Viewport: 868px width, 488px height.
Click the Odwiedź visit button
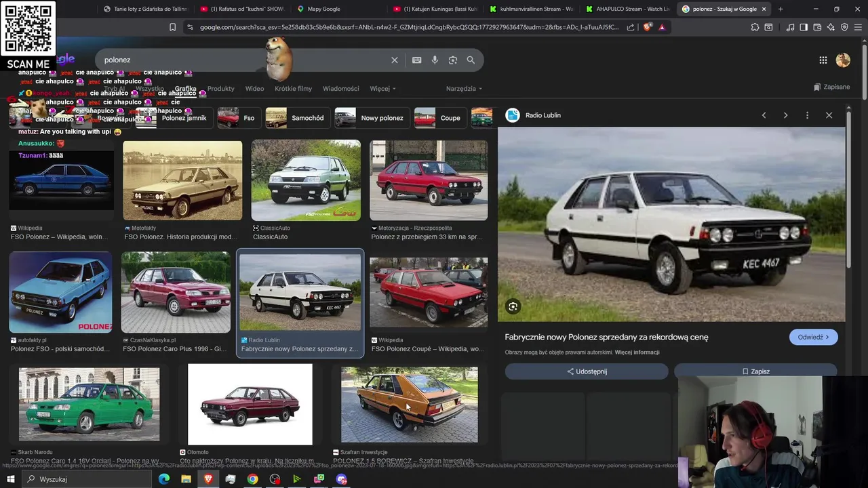point(813,337)
